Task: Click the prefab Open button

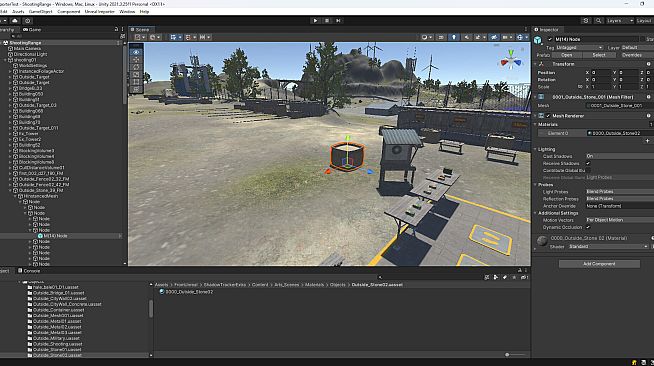Action: [x=566, y=55]
